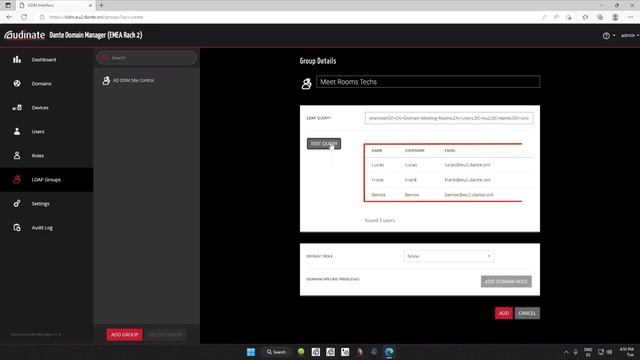Open the tab actions menu icon
The image size is (640, 360).
point(8,5)
